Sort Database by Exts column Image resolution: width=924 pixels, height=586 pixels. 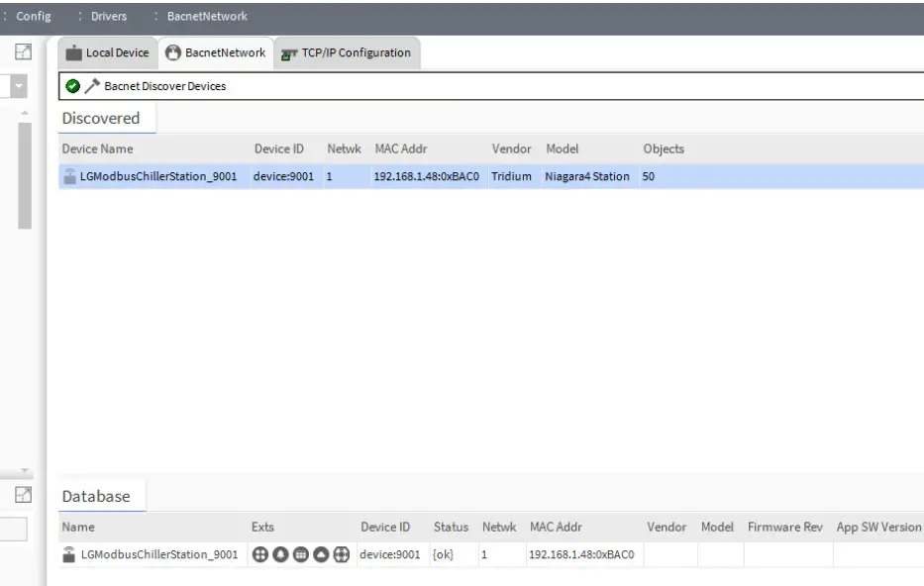coord(262,528)
